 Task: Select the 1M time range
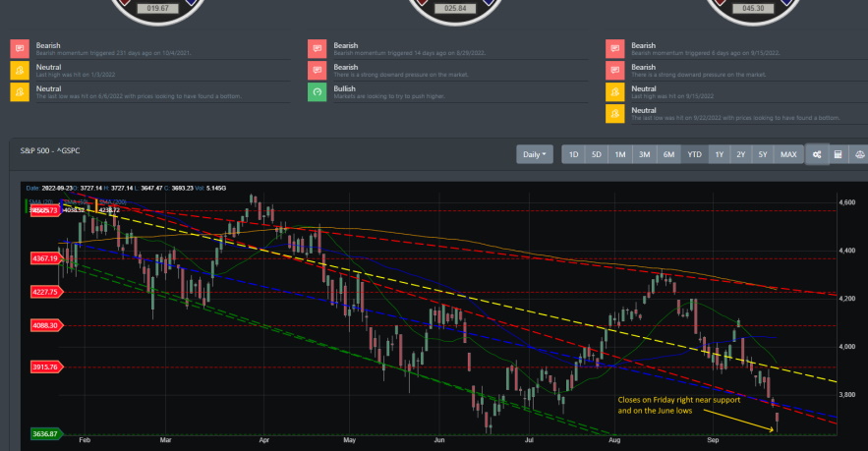620,154
